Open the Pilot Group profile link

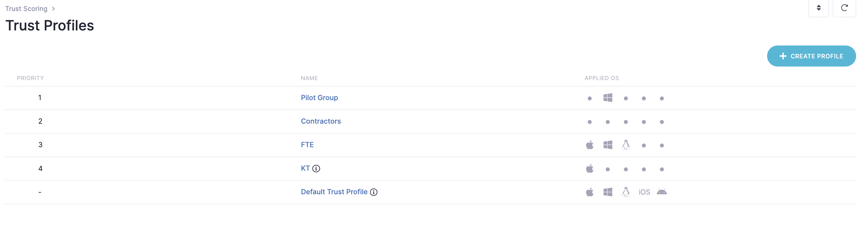coord(319,98)
